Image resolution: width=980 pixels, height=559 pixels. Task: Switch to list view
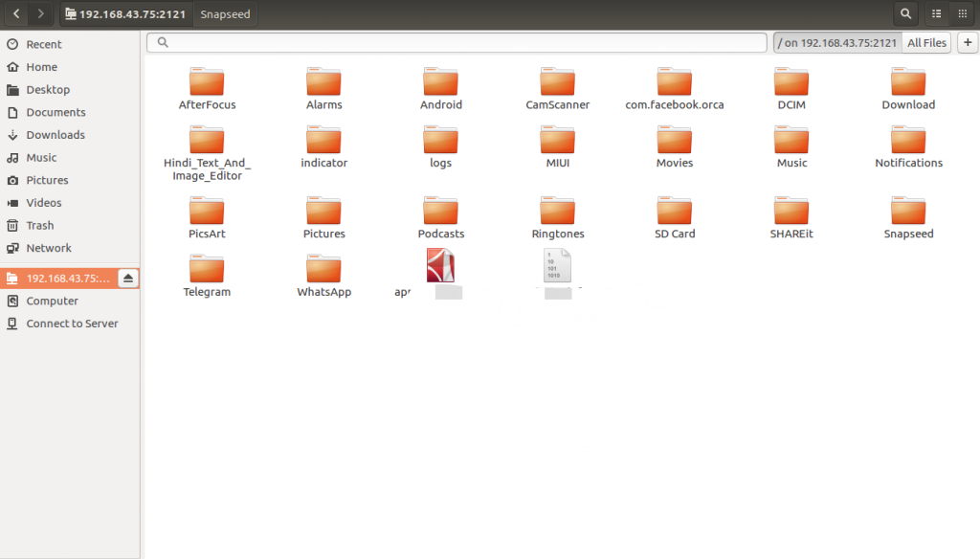point(936,13)
